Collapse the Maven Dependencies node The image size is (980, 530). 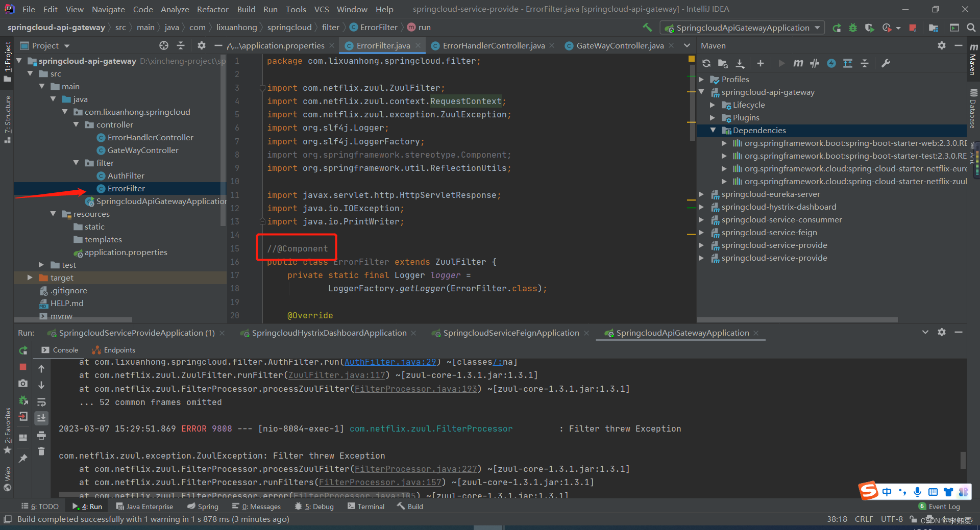[x=713, y=130]
